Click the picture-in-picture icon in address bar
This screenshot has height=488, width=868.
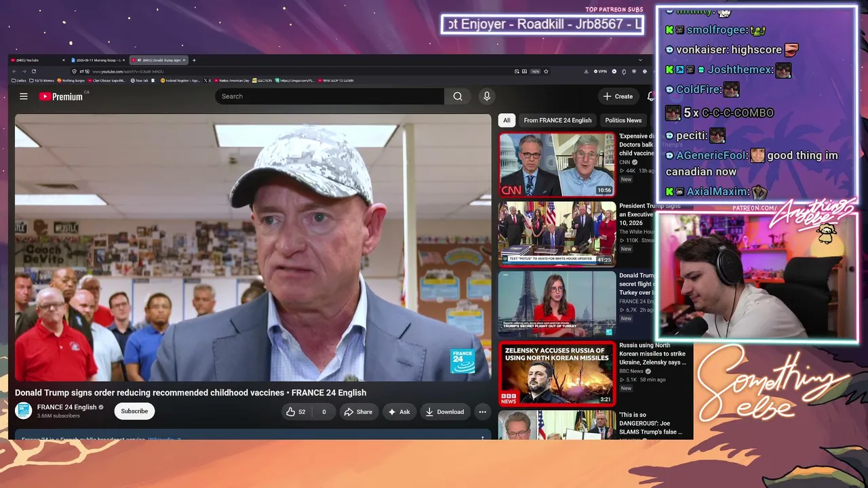525,71
